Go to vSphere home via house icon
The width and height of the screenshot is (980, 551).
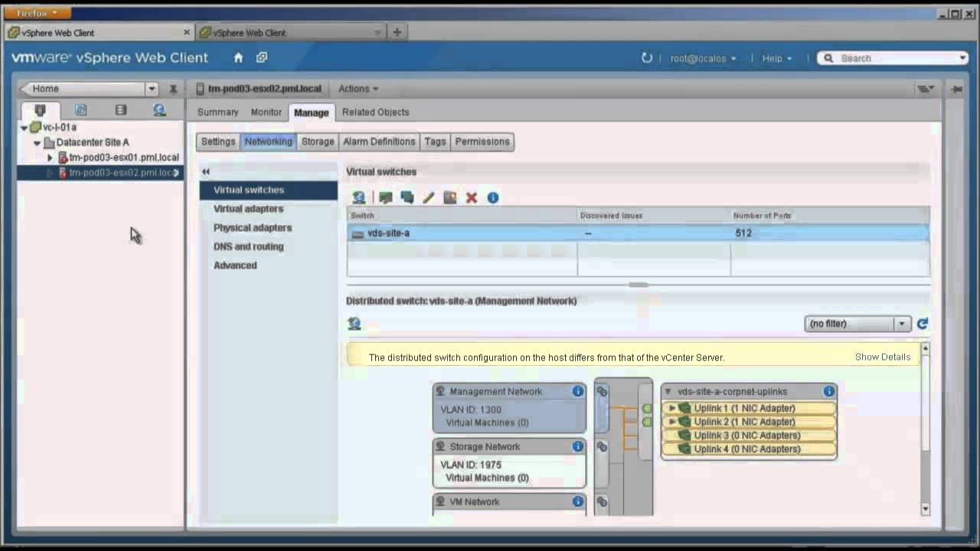pyautogui.click(x=238, y=57)
